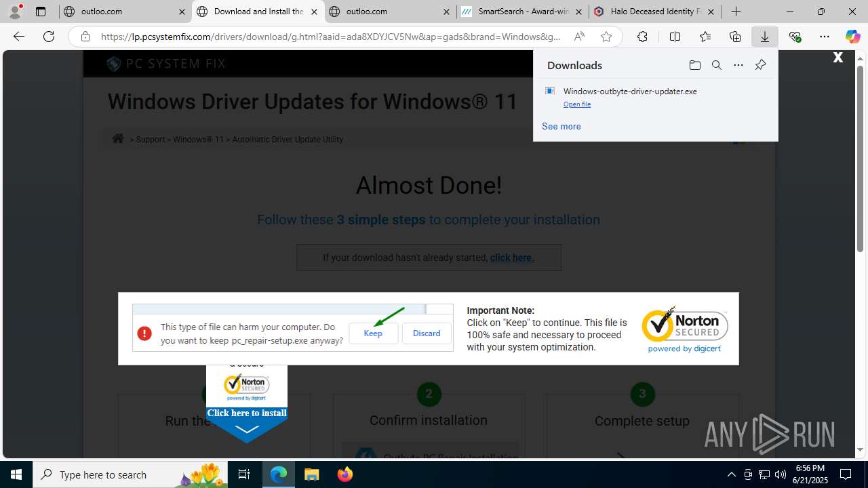Close the Download and Install tab
This screenshot has height=488, width=868.
pyautogui.click(x=314, y=12)
